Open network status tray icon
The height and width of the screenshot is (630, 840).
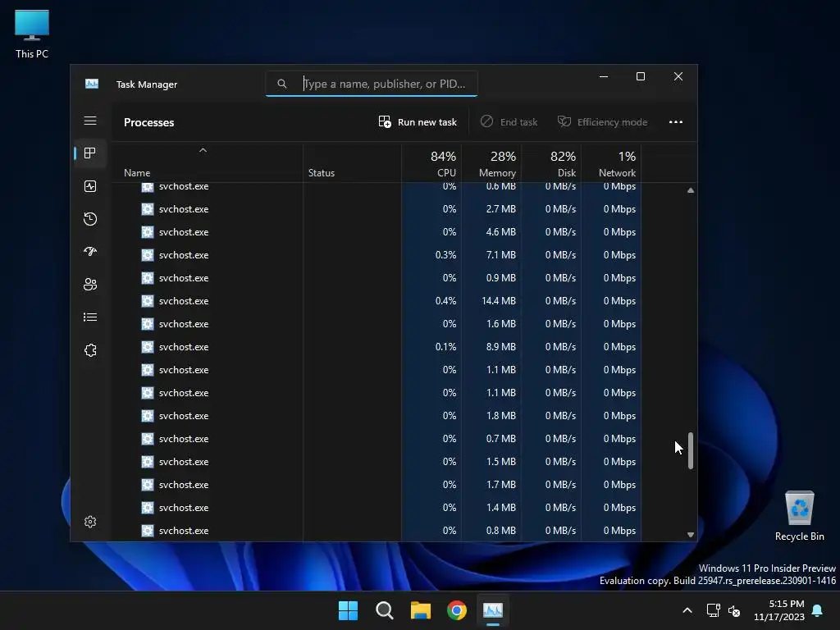click(x=713, y=610)
